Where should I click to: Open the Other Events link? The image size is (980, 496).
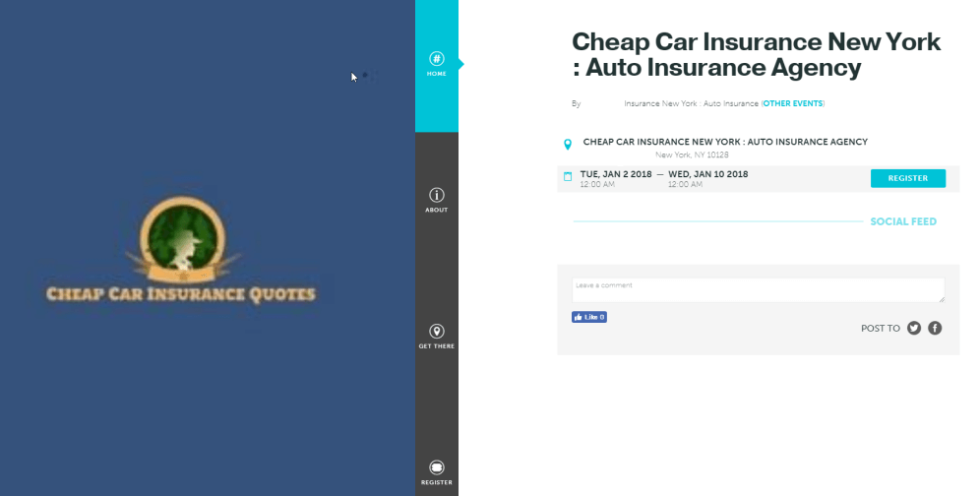792,104
